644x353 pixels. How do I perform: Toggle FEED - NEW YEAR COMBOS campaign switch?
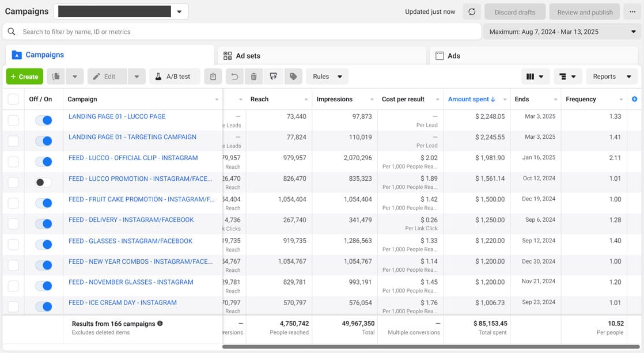[44, 265]
